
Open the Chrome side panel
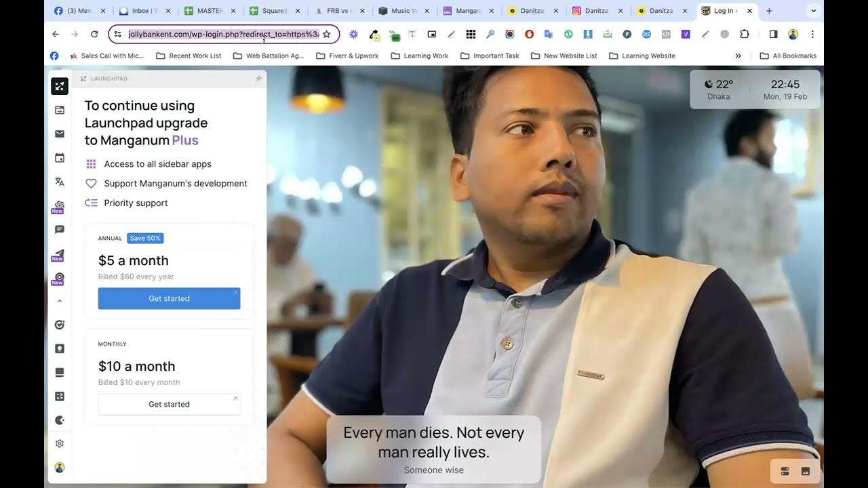773,34
